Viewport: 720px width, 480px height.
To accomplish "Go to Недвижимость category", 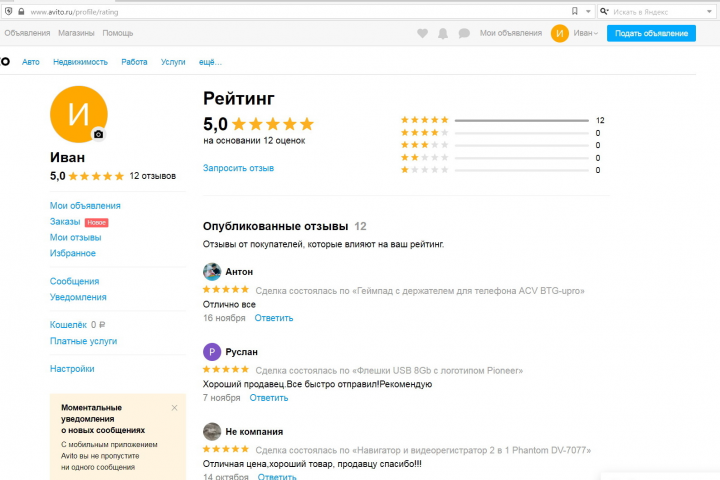I will click(x=80, y=62).
